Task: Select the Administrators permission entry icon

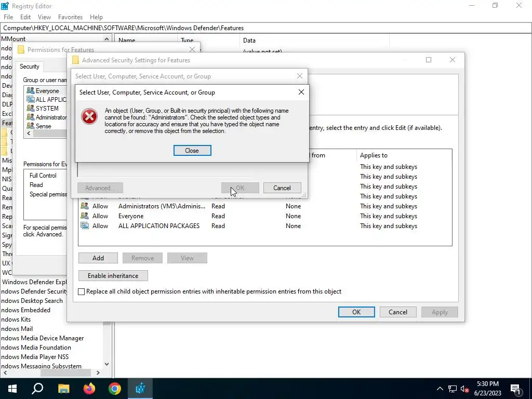Action: pos(85,206)
